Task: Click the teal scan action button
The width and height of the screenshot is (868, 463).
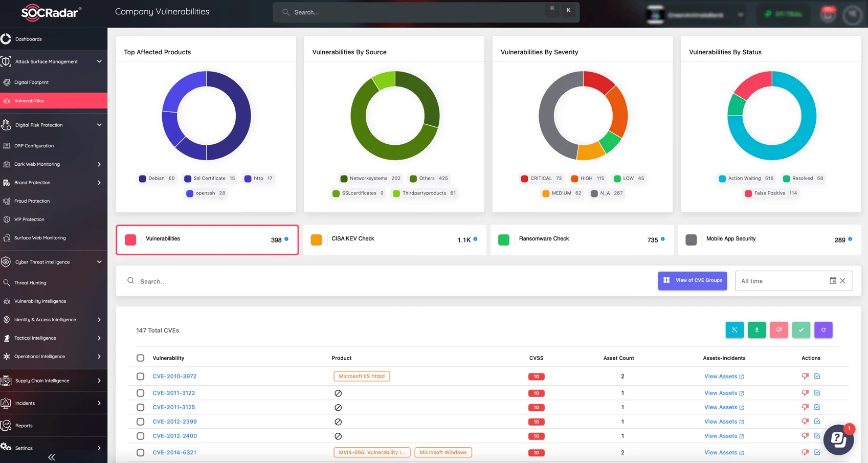Action: click(735, 330)
